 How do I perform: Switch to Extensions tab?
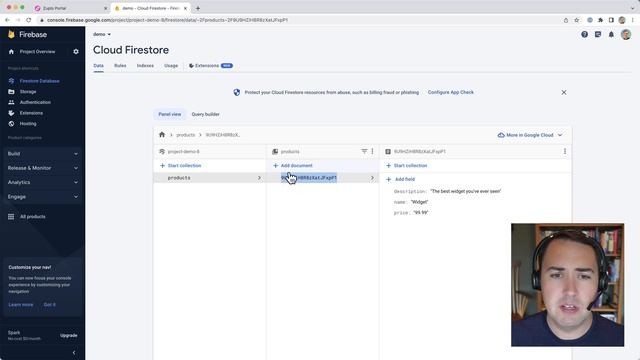tap(211, 66)
